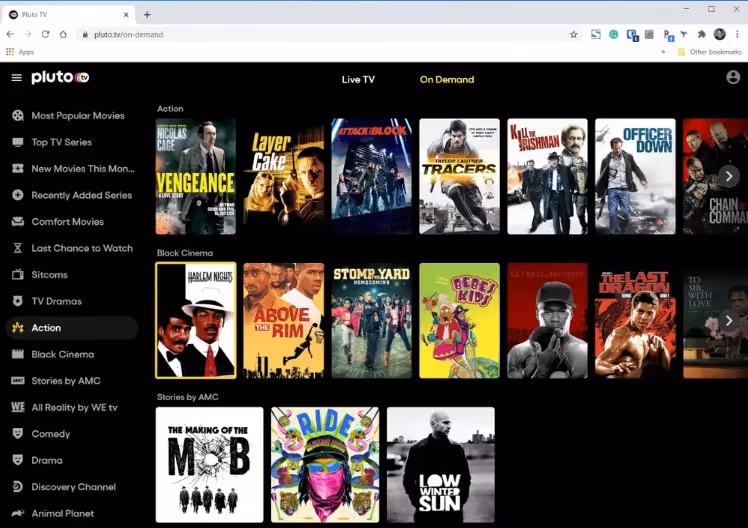Open the Apps bookmarks shortcut
This screenshot has width=748, height=528.
click(20, 52)
